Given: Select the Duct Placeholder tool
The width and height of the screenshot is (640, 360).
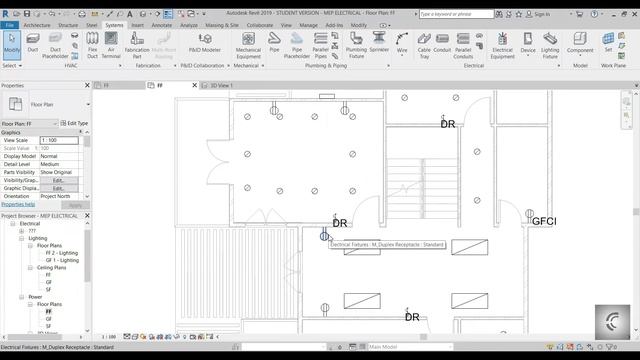Looking at the screenshot, I should click(55, 45).
